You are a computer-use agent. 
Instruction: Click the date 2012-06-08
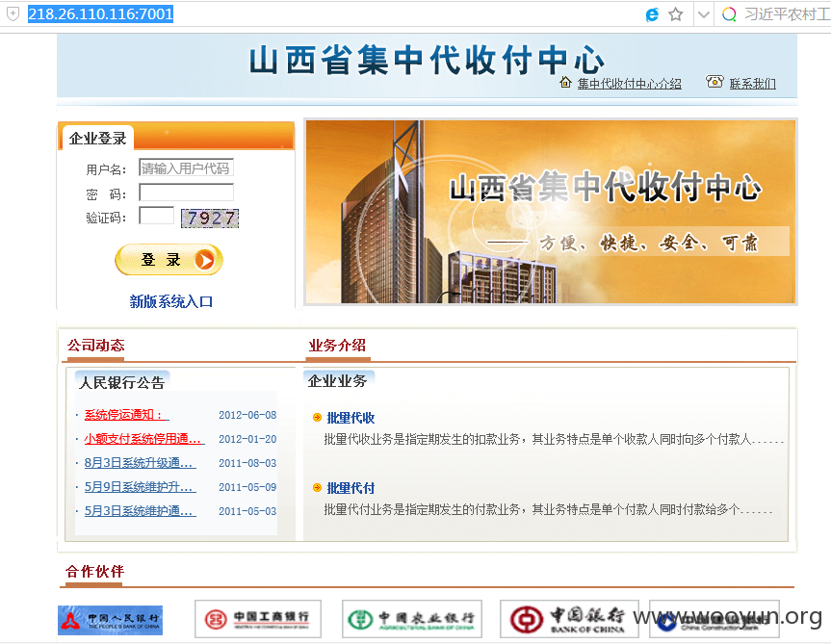[247, 415]
